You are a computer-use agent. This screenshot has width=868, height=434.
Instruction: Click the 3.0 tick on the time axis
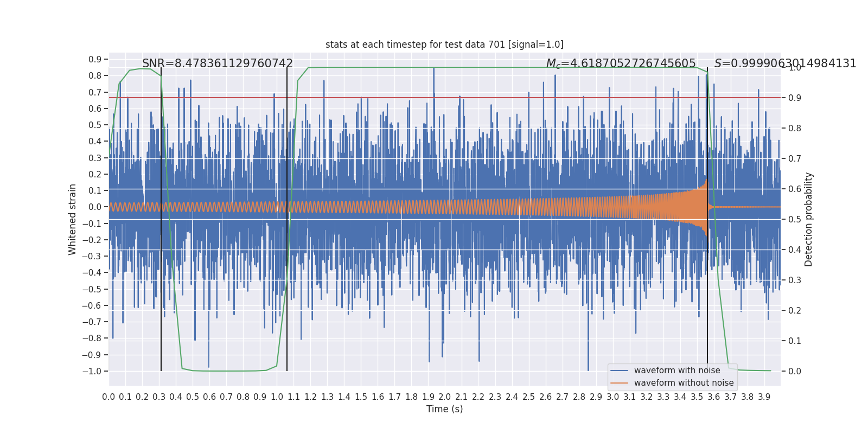613,397
